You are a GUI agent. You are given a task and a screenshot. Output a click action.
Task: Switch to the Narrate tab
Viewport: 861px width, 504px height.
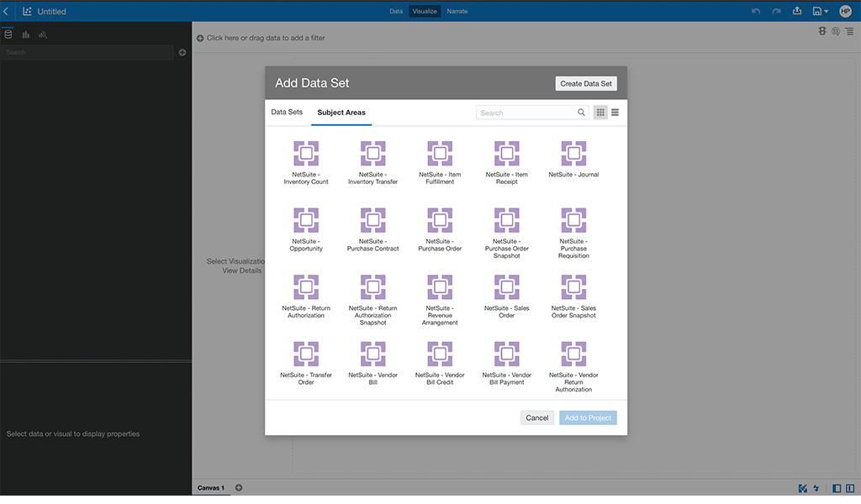tap(457, 11)
